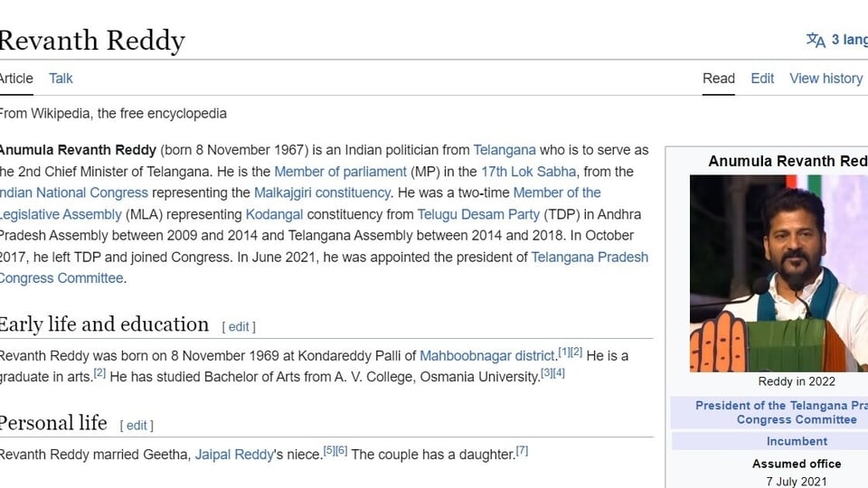Jump to citation reference 7
This screenshot has width=868, height=488.
pyautogui.click(x=522, y=451)
